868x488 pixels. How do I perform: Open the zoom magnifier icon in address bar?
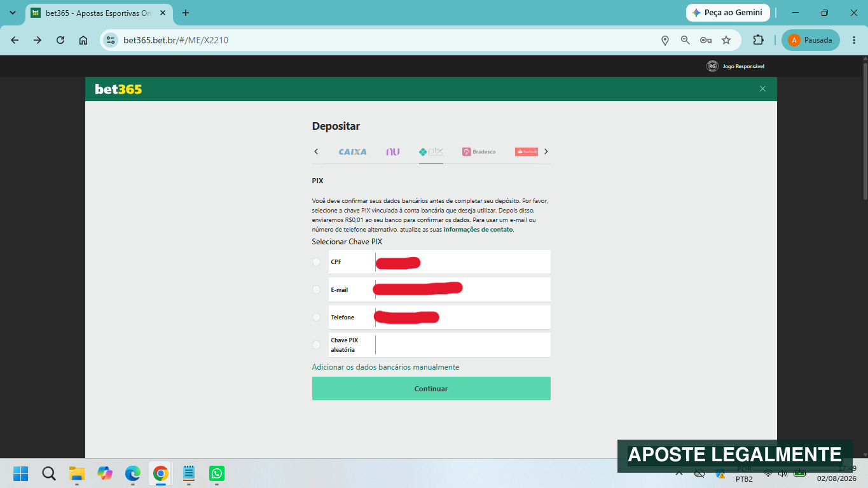pos(685,40)
